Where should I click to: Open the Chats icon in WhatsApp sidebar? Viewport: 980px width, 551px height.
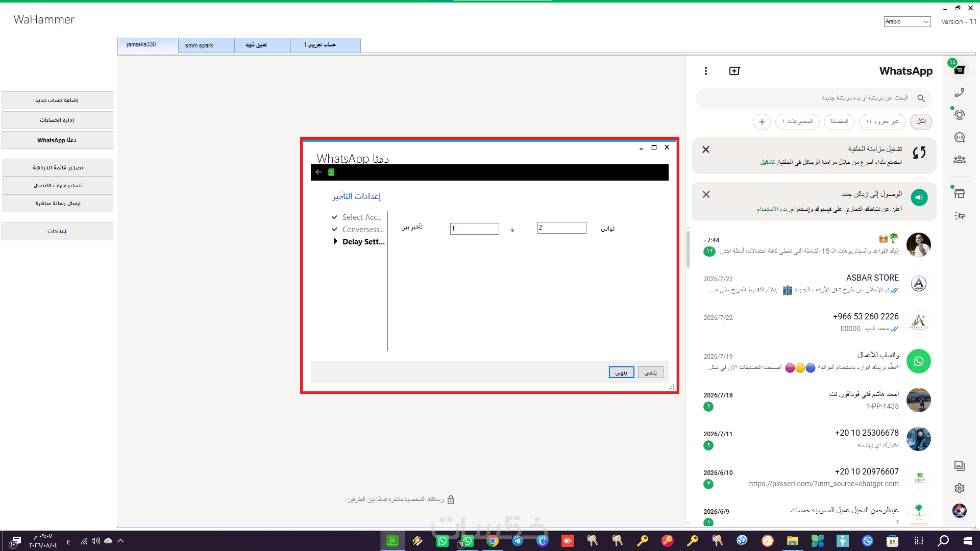960,70
